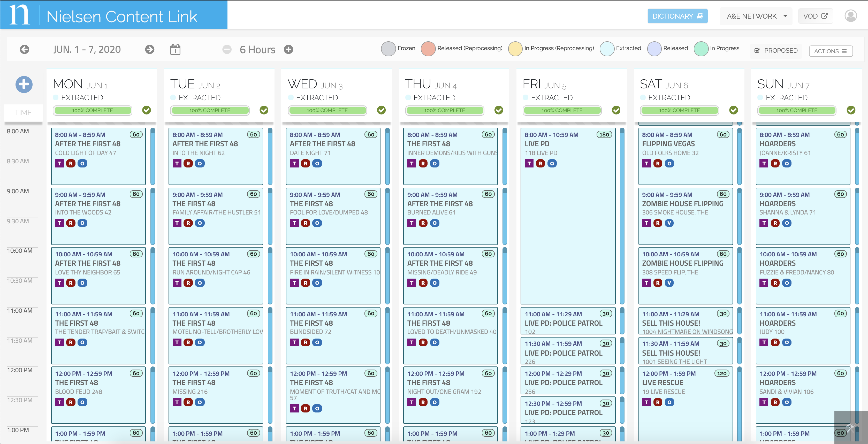
Task: Click the wrench tool icon in corner
Action: (850, 427)
